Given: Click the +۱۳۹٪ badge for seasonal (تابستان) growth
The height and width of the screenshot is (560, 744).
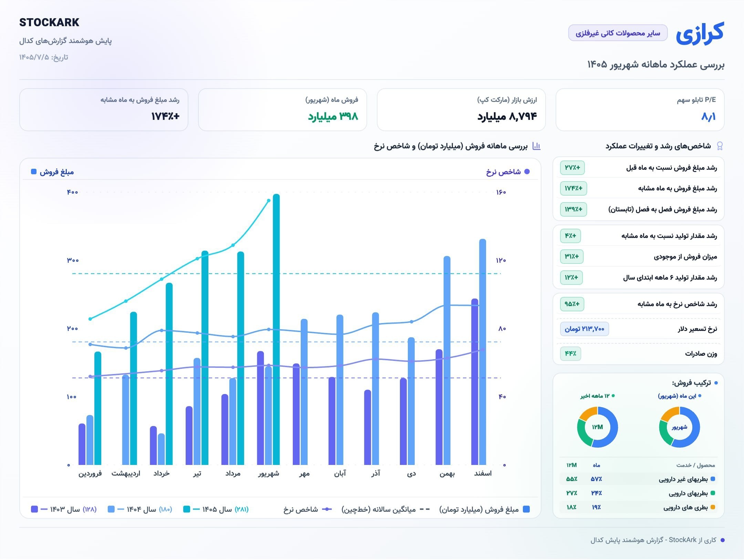Looking at the screenshot, I should [x=573, y=209].
